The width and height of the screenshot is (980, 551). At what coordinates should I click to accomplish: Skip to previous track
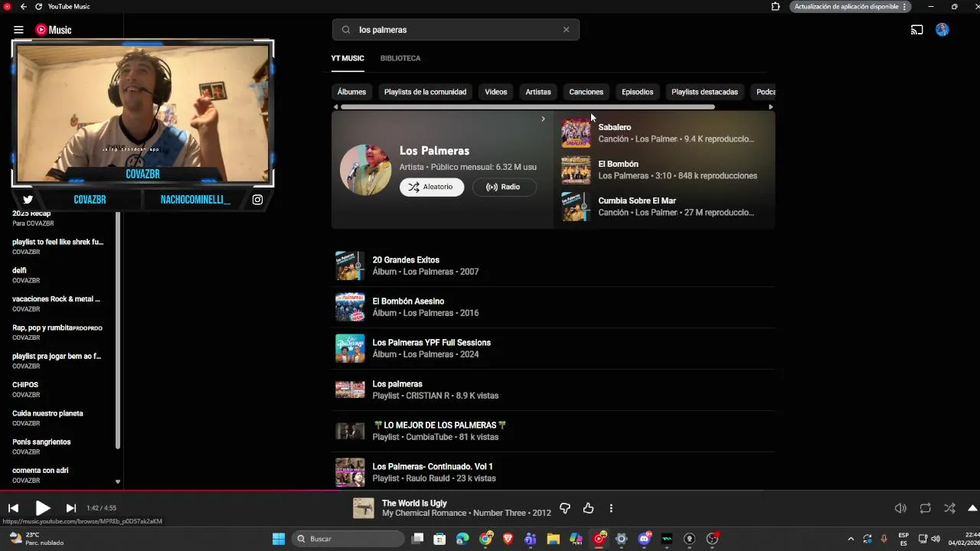[x=13, y=508]
